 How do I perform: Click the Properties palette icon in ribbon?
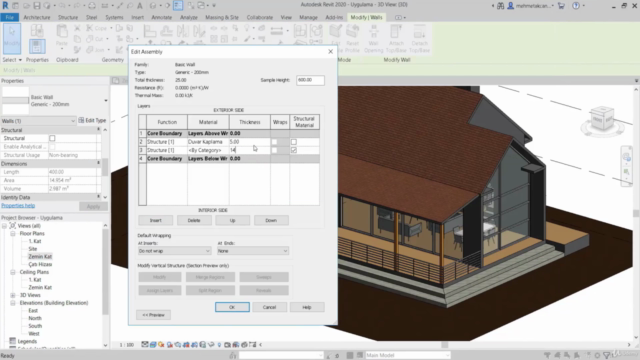click(x=37, y=47)
